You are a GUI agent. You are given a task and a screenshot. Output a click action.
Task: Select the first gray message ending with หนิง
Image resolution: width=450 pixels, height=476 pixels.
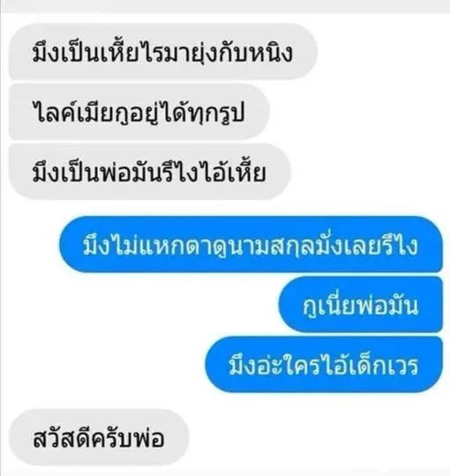coord(163,52)
